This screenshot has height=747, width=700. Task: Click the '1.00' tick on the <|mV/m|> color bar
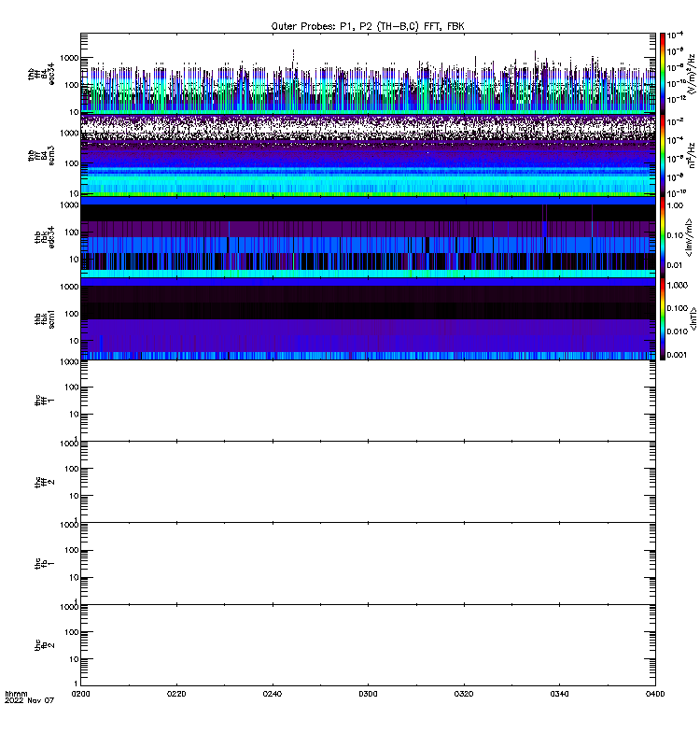point(675,205)
